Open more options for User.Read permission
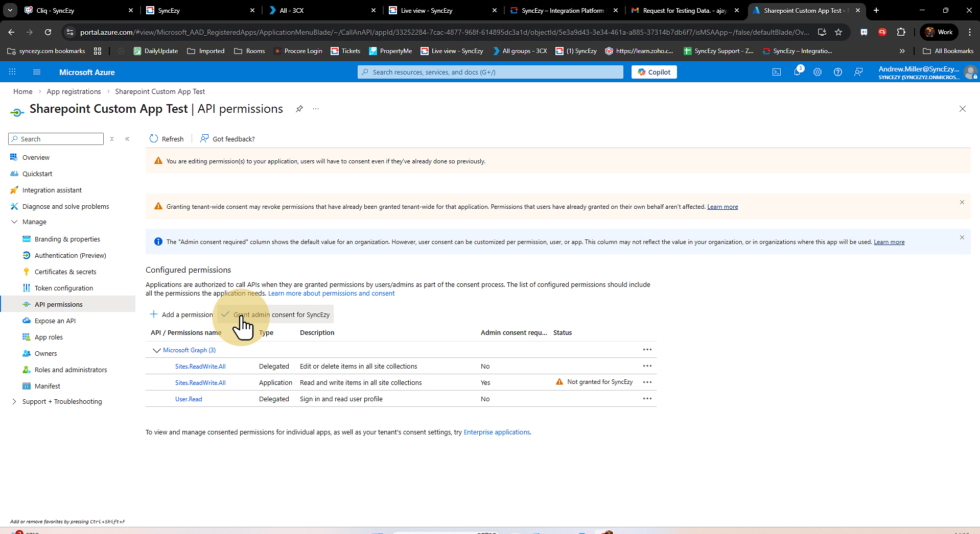This screenshot has width=980, height=534. click(647, 399)
